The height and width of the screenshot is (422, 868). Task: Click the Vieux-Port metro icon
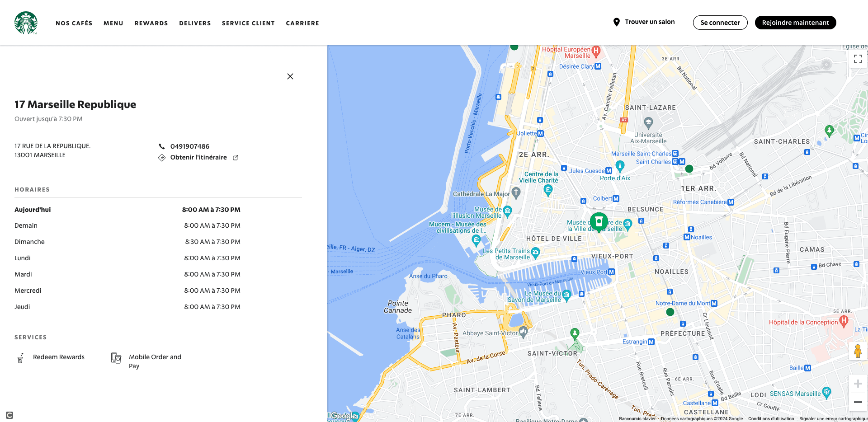coord(612,272)
